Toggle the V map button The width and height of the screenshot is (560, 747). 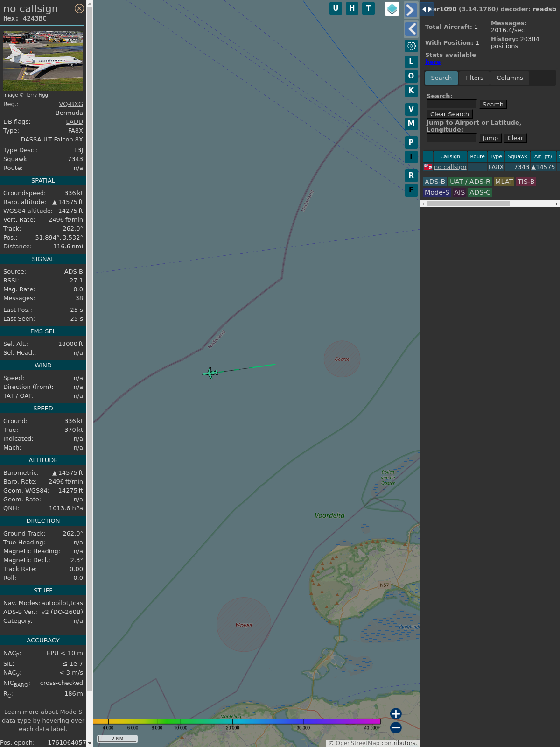click(411, 109)
